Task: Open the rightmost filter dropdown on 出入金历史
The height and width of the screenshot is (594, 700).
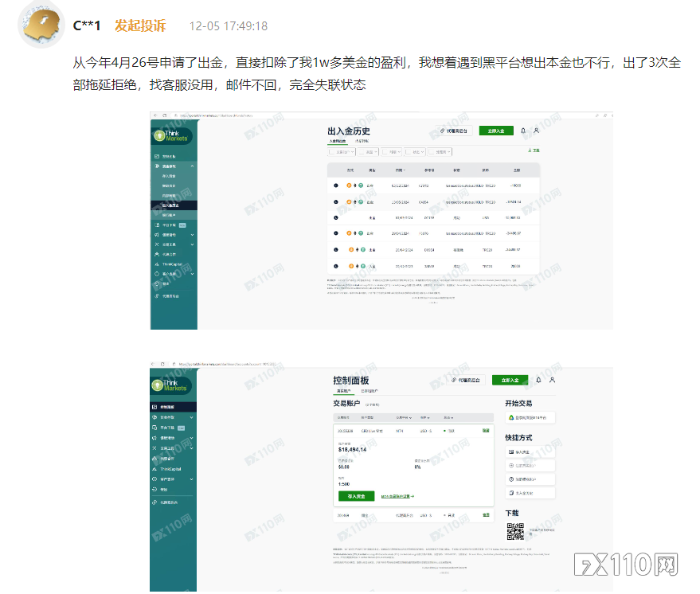Action: pyautogui.click(x=440, y=152)
